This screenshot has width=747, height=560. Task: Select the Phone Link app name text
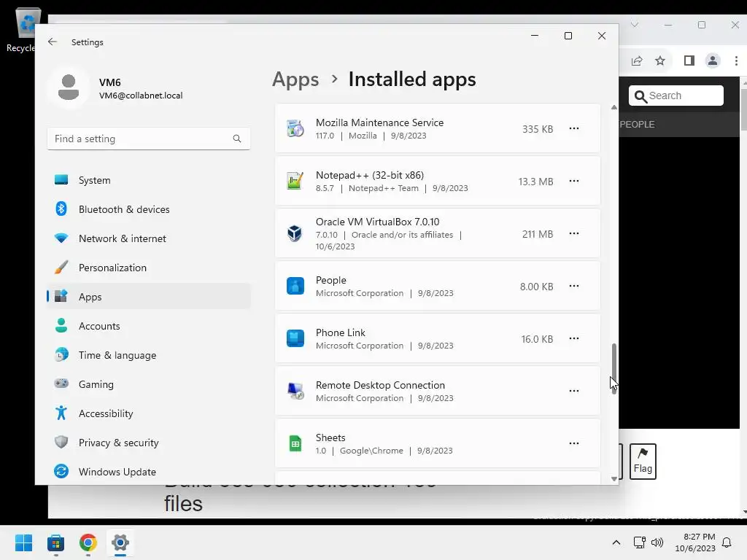pos(341,332)
